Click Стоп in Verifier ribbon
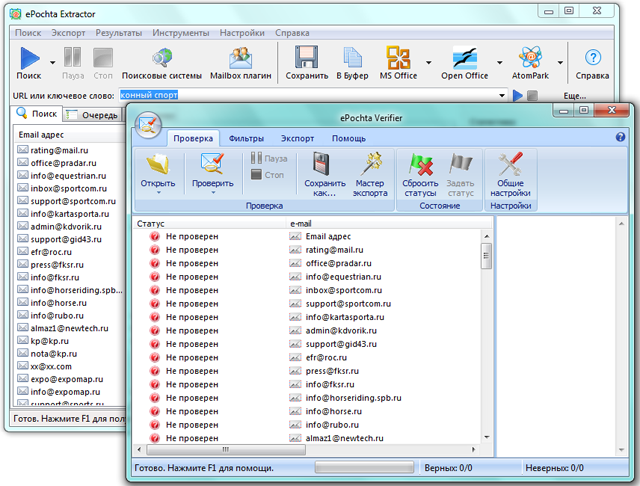This screenshot has height=486, width=640. (x=267, y=175)
